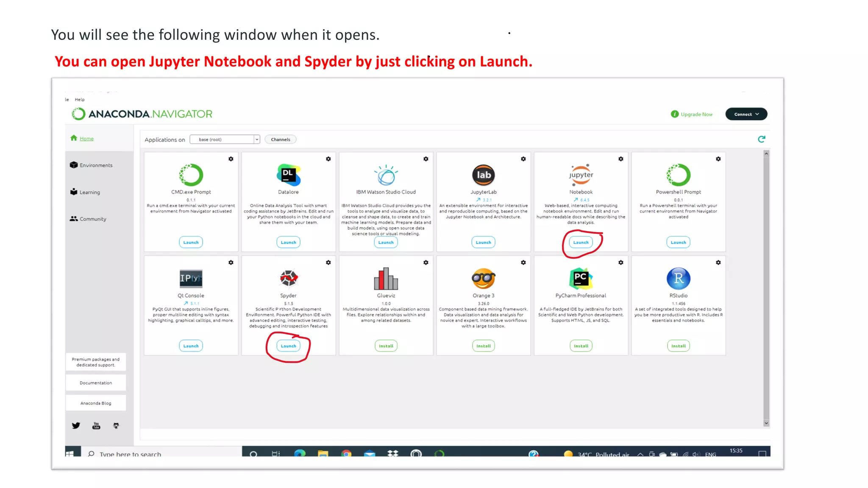Open gear dropdown on Glueviz tile
This screenshot has width=868, height=488.
426,263
